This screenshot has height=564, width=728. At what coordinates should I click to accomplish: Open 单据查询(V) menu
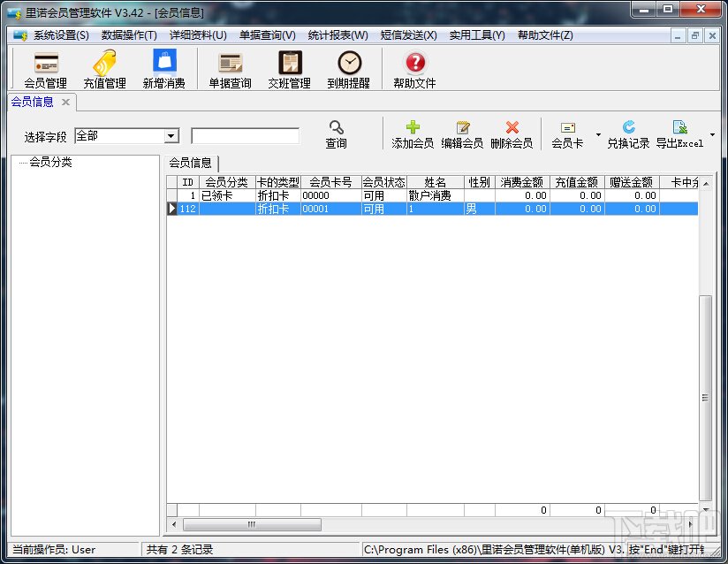point(267,35)
